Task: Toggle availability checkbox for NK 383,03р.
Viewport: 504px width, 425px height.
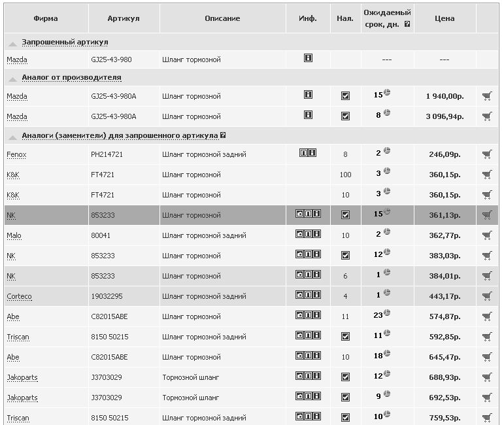Action: point(346,255)
